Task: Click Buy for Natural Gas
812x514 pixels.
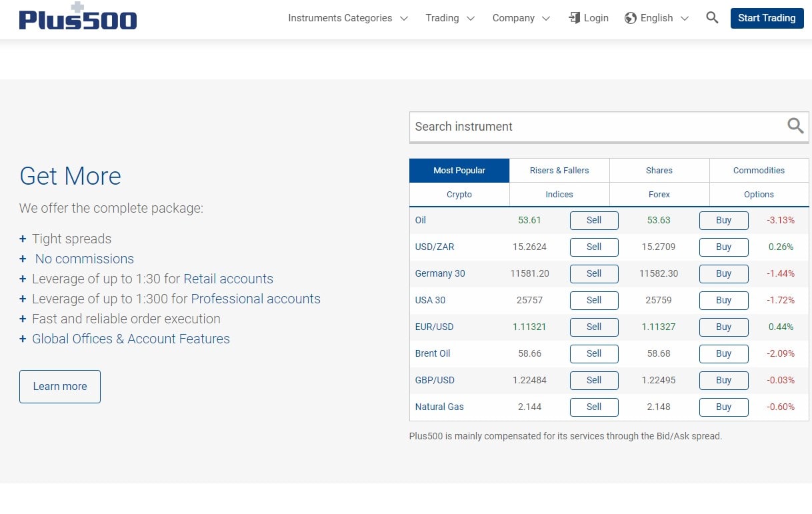Action: [724, 407]
